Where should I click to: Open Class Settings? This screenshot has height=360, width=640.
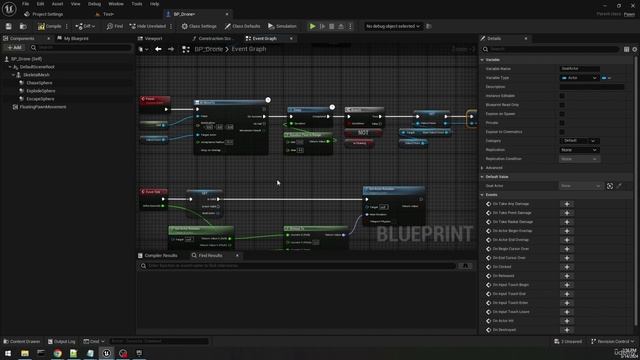point(199,26)
